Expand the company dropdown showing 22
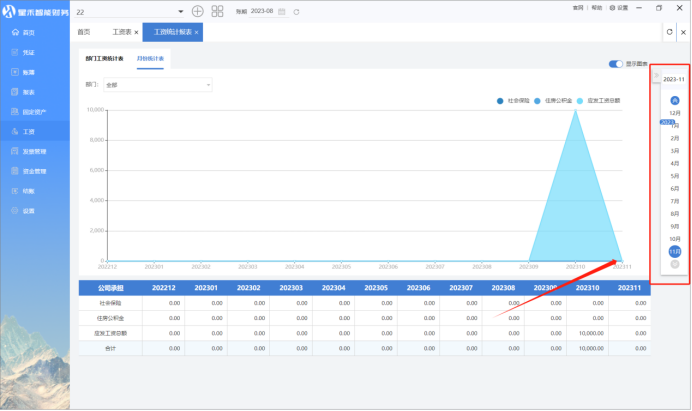This screenshot has width=692, height=411. (x=180, y=11)
